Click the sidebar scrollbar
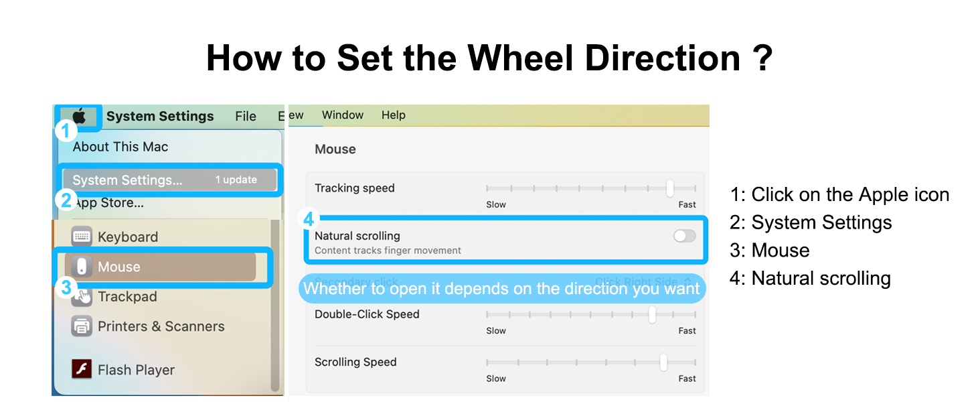 274,308
